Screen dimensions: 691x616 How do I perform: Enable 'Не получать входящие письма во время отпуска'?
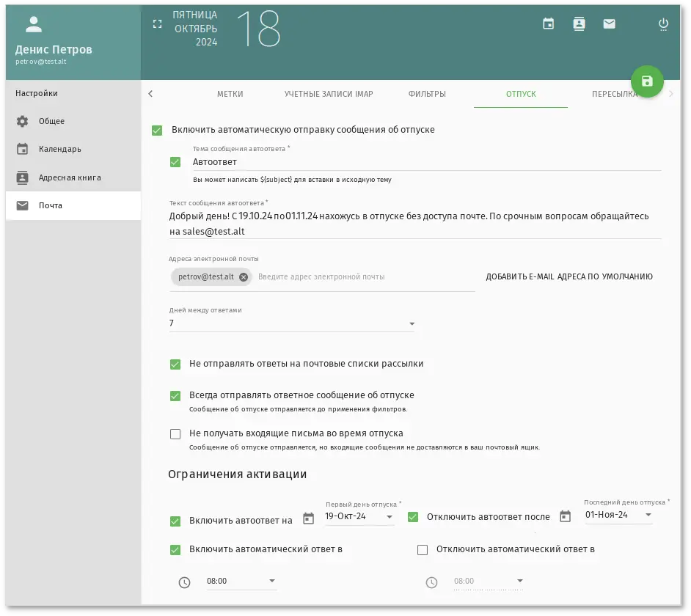(x=175, y=433)
